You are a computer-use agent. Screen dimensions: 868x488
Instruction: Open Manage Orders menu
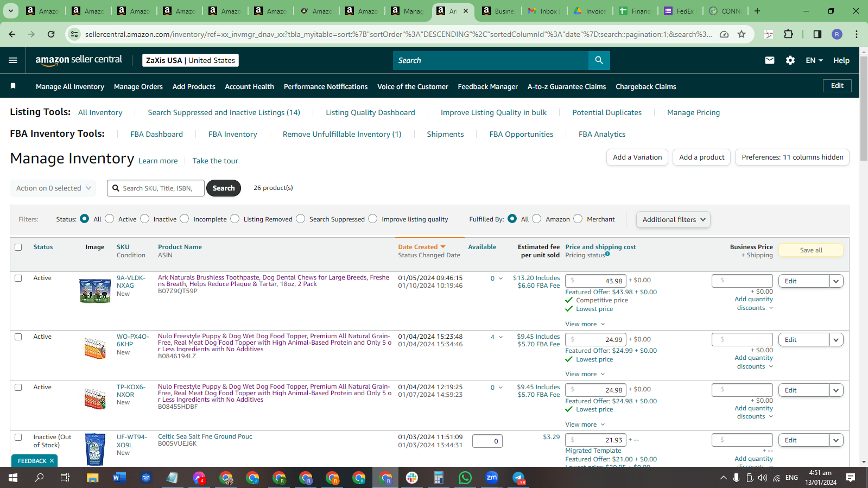[x=138, y=86]
